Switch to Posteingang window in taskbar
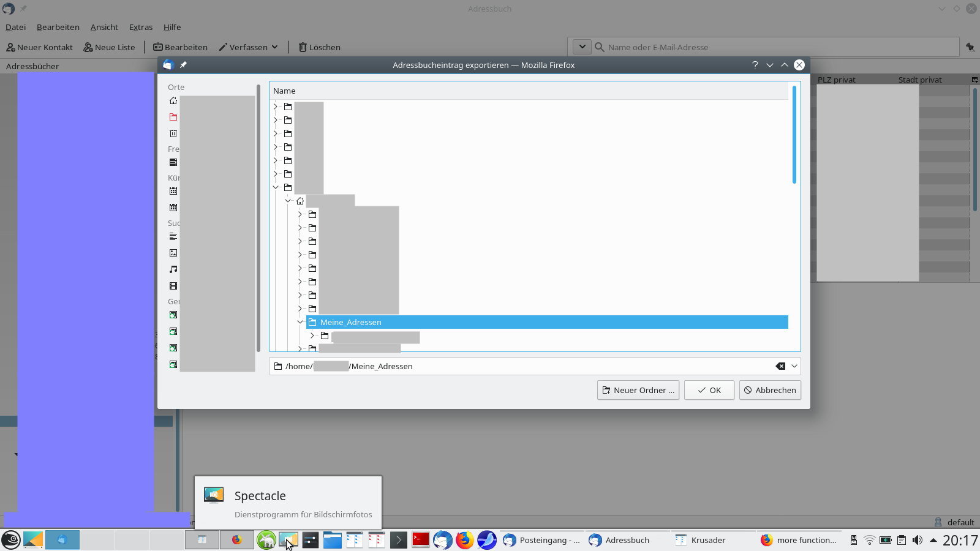The image size is (980, 551). click(541, 540)
